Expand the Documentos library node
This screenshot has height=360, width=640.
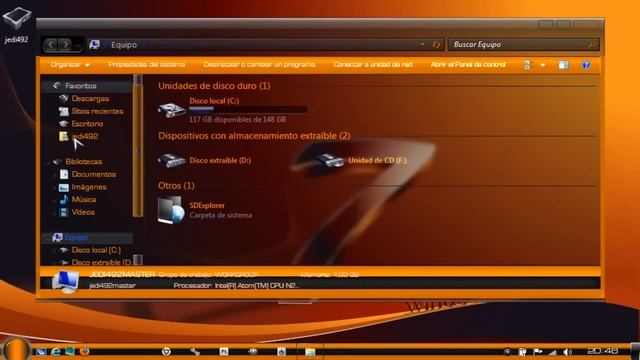(54, 175)
